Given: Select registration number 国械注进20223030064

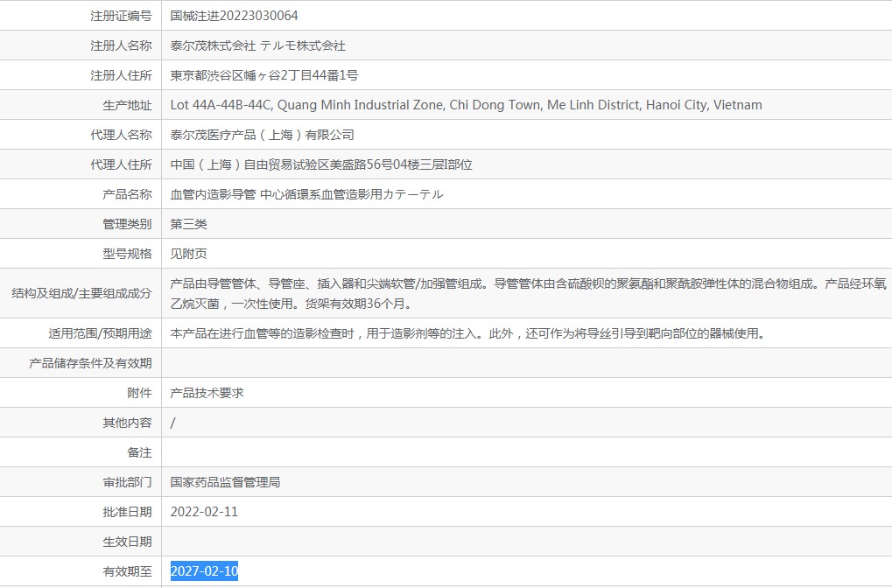Looking at the screenshot, I should 234,16.
